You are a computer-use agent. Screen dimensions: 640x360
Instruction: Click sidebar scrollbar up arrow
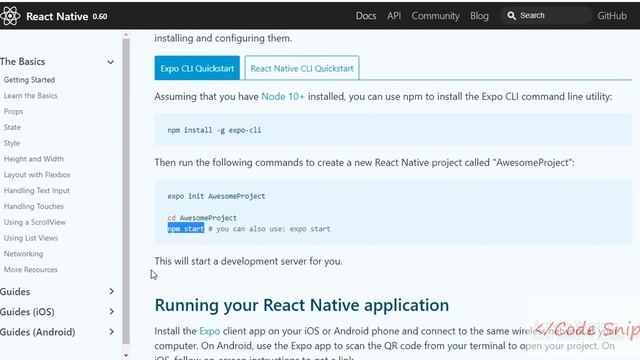[x=126, y=36]
